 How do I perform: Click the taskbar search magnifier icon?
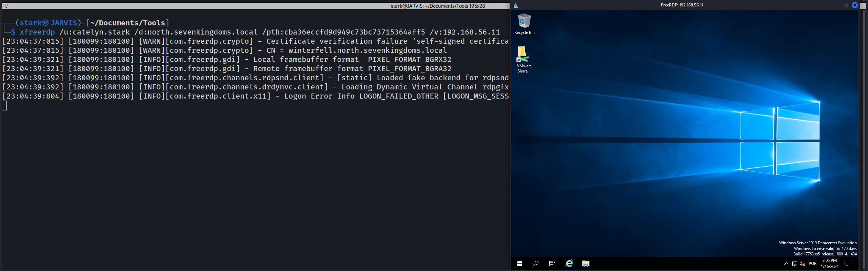[536, 264]
